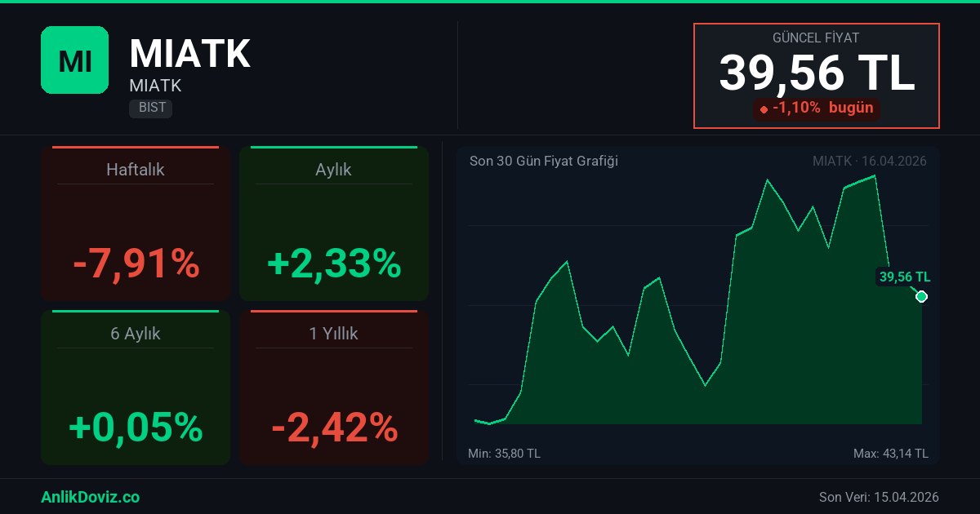Click the +0,05% six-month change value
The width and height of the screenshot is (980, 514).
point(136,428)
